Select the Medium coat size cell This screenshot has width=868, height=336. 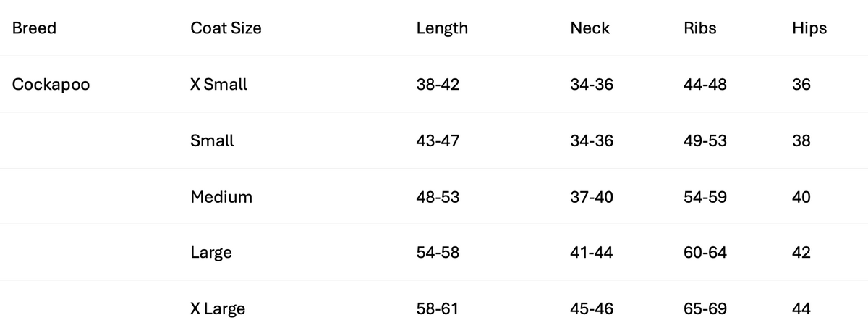[221, 197]
